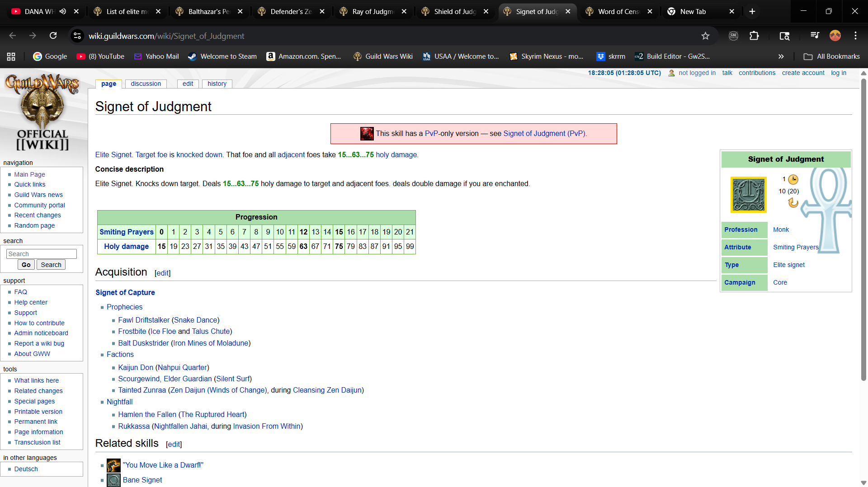Click the Bane Signet skill icon
Viewport: 868px width, 487px height.
[x=113, y=480]
